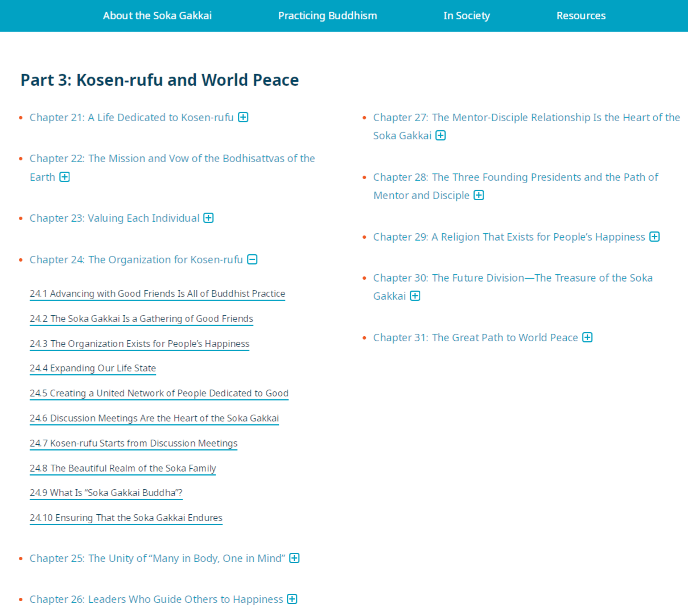The image size is (688, 616).
Task: Open Chapter 23: Valuing Each Individual link
Action: (114, 218)
